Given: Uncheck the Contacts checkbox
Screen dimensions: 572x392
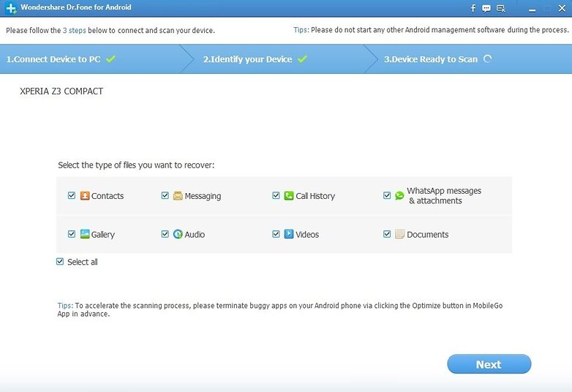Looking at the screenshot, I should click(72, 195).
